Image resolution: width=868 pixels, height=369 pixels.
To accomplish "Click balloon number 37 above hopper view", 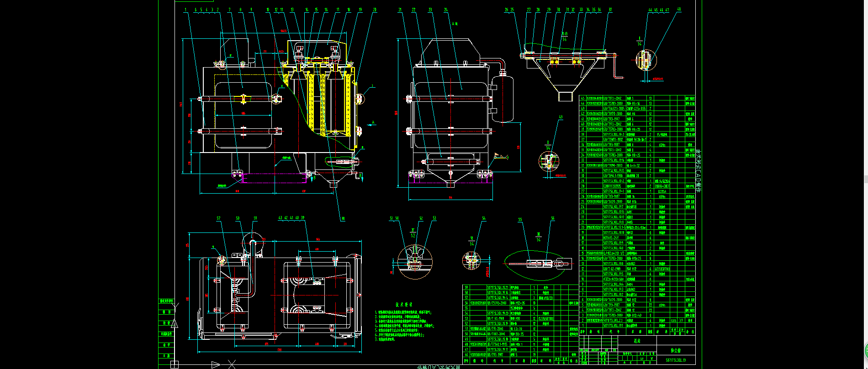I will (x=609, y=9).
